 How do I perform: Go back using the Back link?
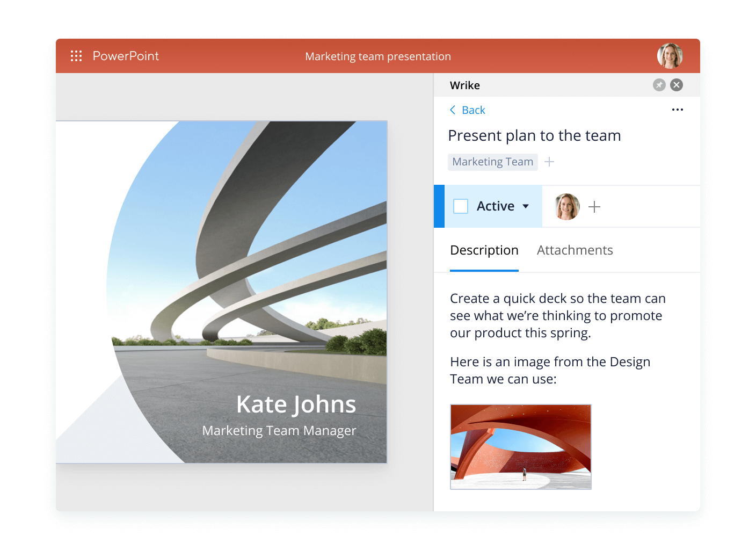467,110
